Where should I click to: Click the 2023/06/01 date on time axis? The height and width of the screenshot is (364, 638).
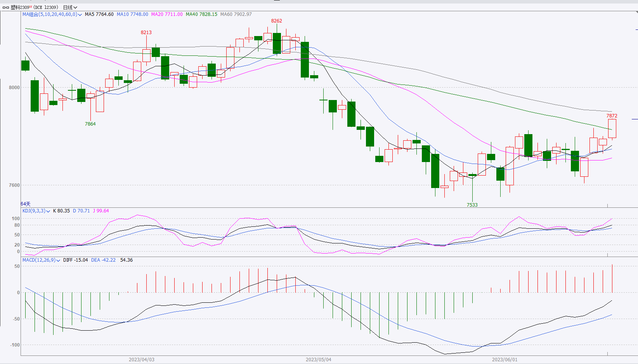click(x=505, y=360)
